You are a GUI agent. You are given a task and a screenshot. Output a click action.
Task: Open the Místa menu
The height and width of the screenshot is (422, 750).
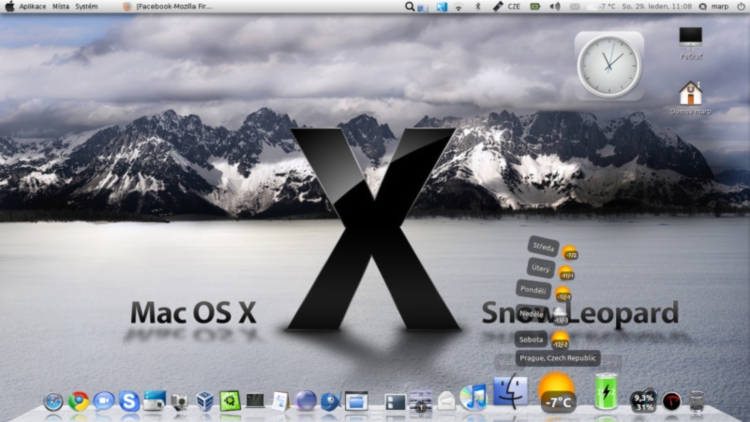(61, 7)
